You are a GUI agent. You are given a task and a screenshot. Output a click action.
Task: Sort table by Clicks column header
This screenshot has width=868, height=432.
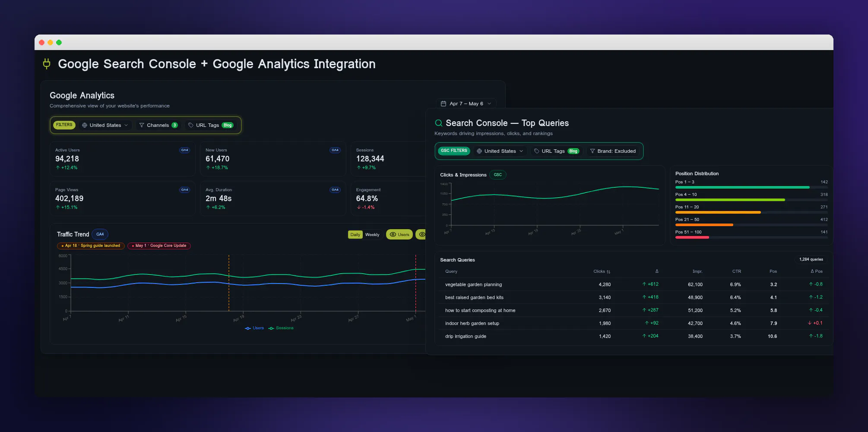click(x=602, y=271)
